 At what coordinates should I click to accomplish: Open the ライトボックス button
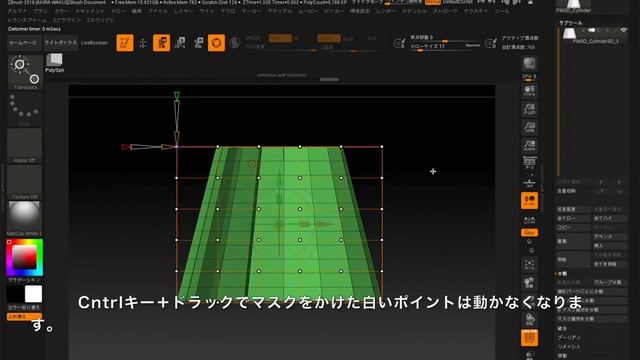[x=60, y=43]
